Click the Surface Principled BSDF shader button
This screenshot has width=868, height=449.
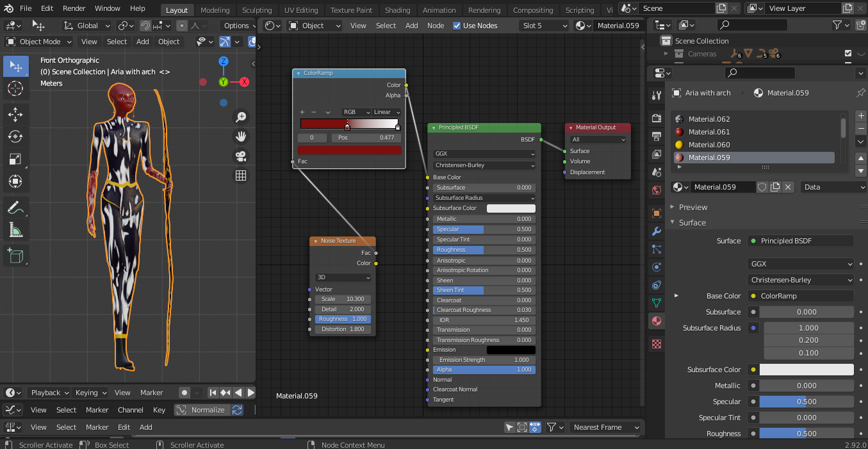coord(801,241)
